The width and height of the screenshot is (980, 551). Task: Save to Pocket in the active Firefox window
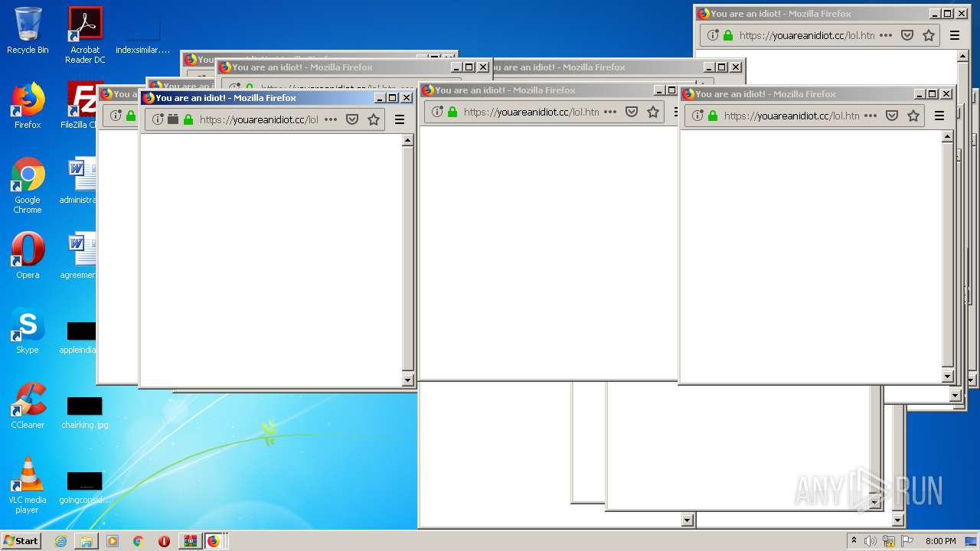point(352,119)
